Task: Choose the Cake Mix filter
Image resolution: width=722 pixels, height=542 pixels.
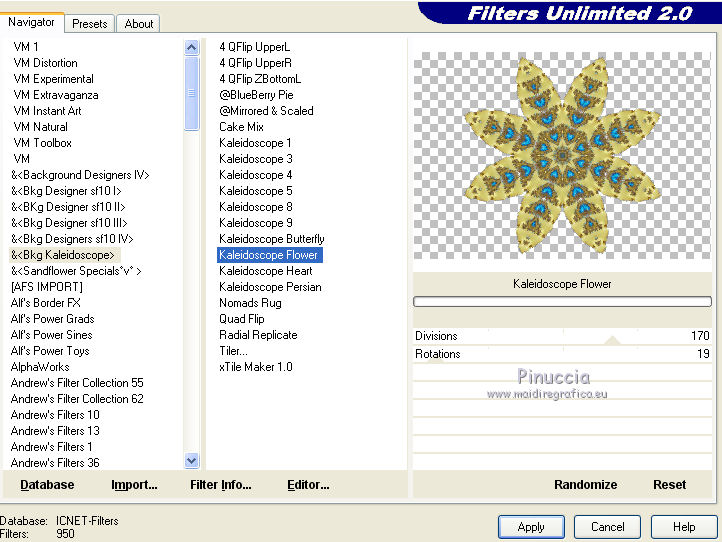Action: pos(241,127)
